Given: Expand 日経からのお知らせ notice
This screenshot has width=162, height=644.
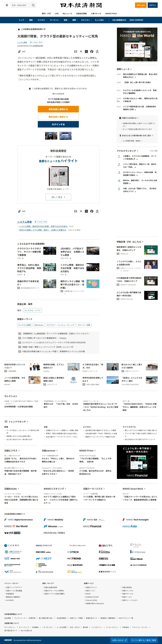Looking at the screenshot, I should point(129,118).
